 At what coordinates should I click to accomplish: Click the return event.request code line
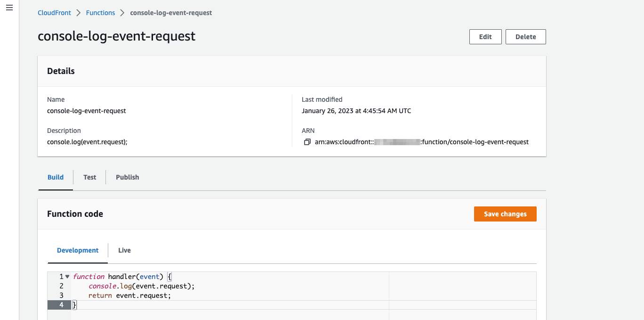tap(129, 295)
